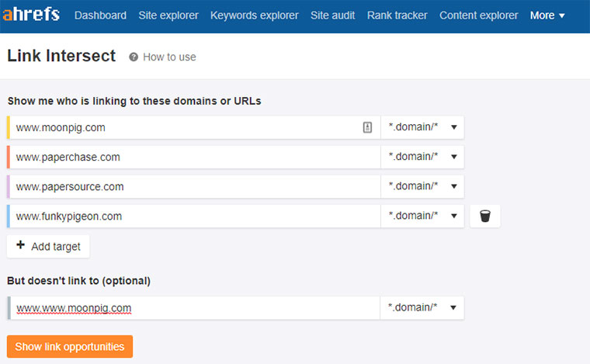Open Rank tracker

pyautogui.click(x=397, y=16)
